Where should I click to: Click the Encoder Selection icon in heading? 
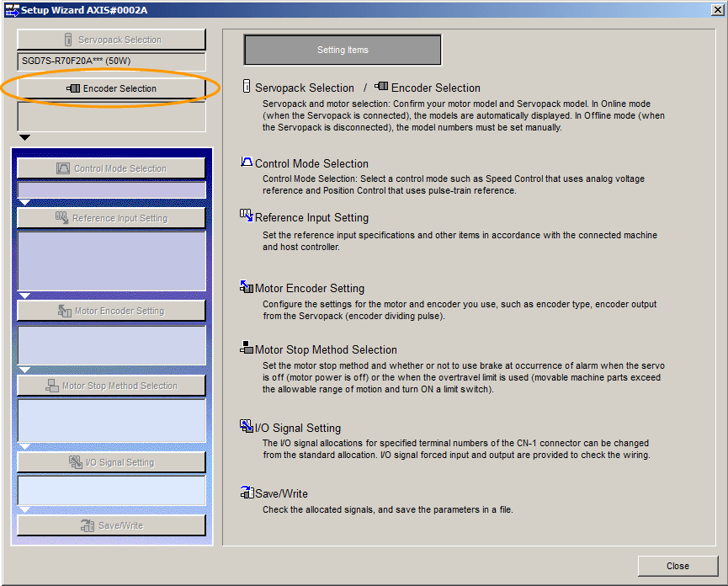pos(382,87)
